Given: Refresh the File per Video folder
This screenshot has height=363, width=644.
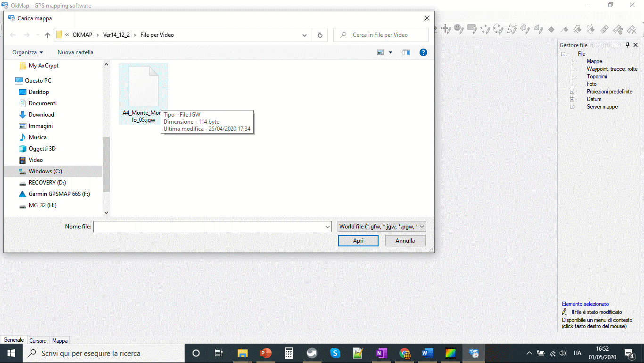Looking at the screenshot, I should 320,35.
